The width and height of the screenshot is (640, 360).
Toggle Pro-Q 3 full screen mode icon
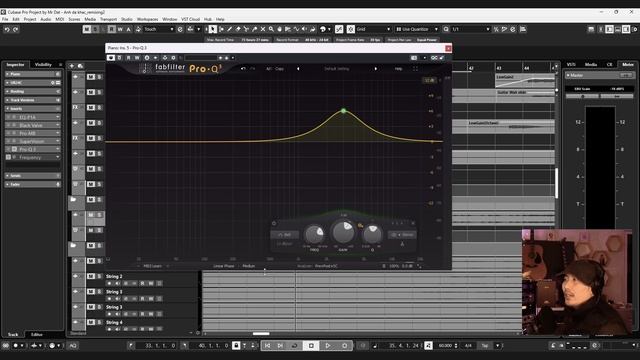pos(416,69)
